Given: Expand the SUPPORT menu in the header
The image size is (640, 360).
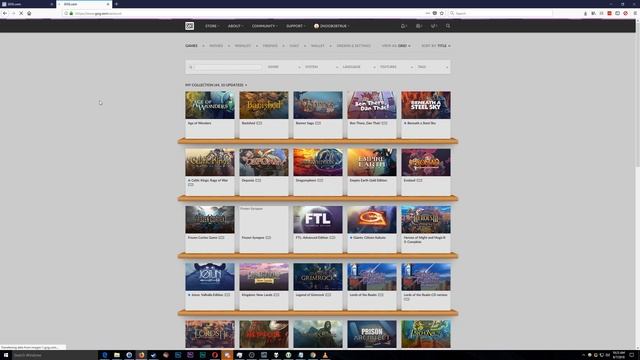Looking at the screenshot, I should click(x=296, y=26).
